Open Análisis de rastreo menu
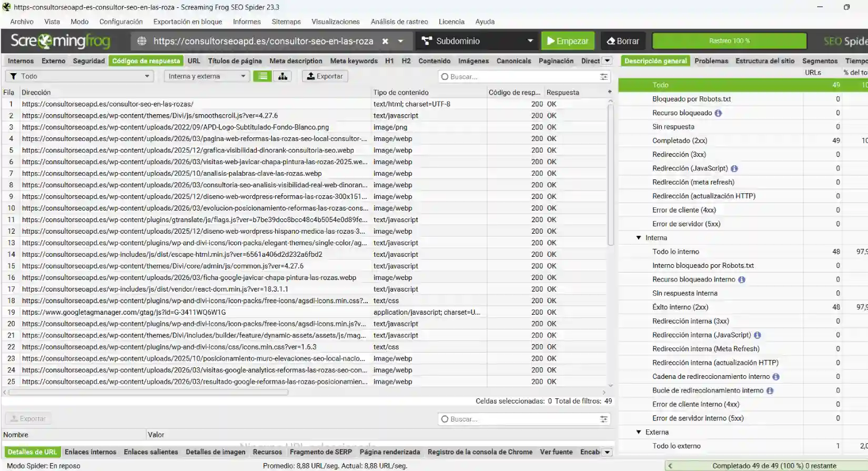Screen dimensions: 868x471 tap(399, 22)
